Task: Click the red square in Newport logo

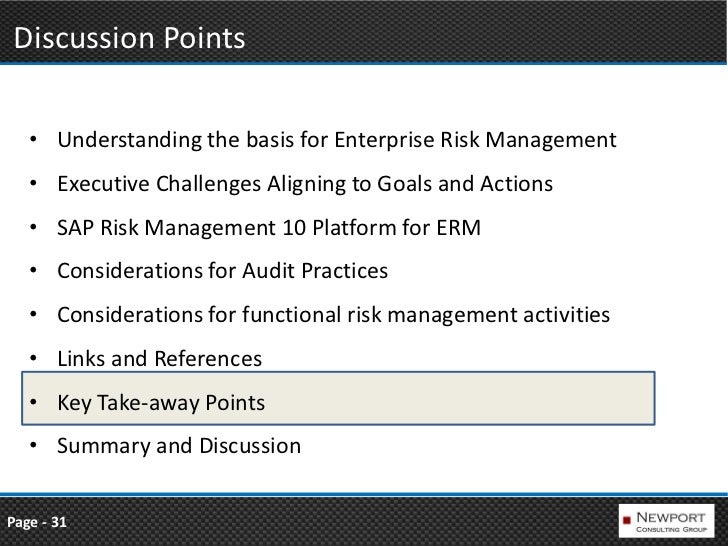Action: tap(627, 520)
